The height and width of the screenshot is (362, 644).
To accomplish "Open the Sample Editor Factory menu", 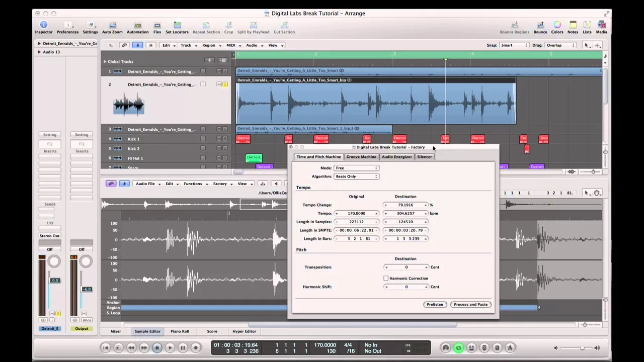I will 222,184.
